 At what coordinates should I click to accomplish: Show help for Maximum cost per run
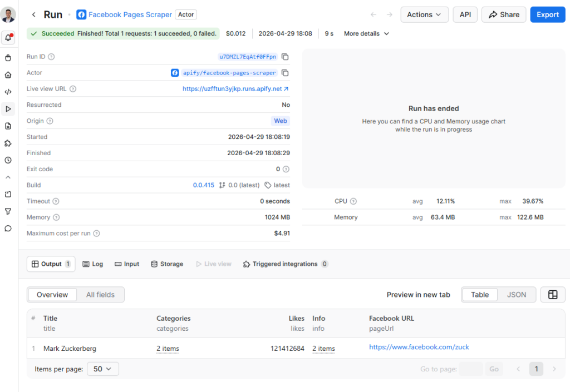pos(96,234)
